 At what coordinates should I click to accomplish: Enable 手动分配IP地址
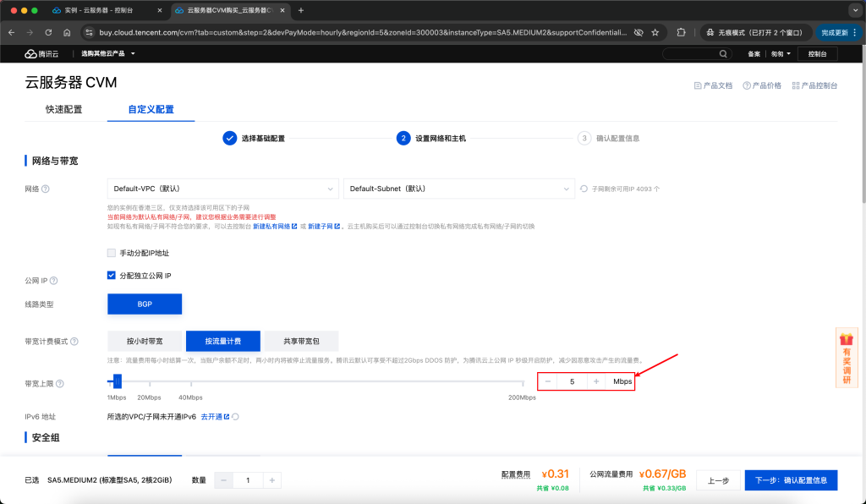coord(111,253)
